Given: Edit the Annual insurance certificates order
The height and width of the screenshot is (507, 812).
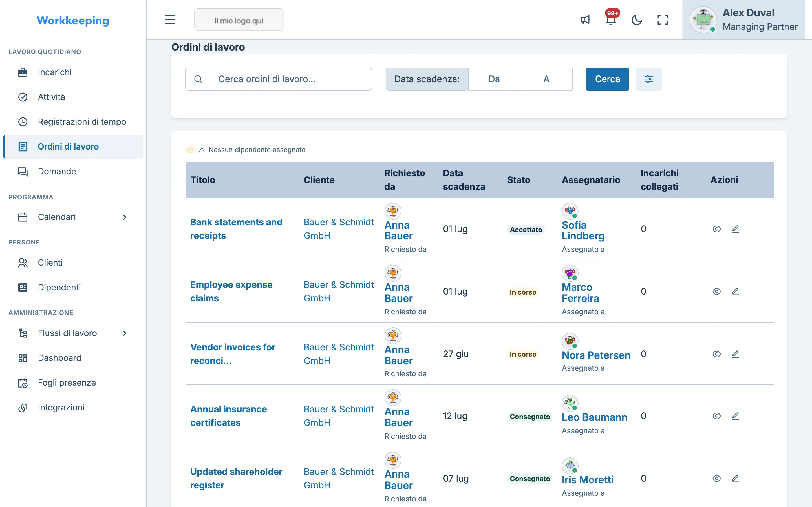Looking at the screenshot, I should (x=736, y=416).
